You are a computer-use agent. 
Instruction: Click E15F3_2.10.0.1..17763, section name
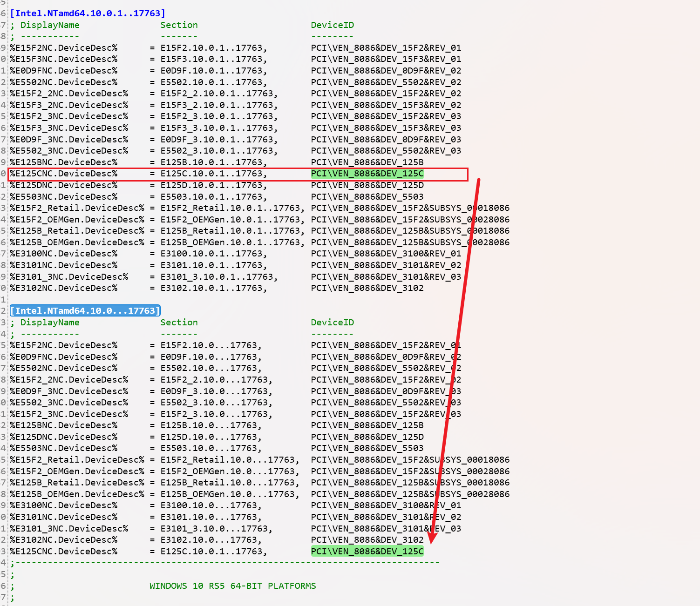pos(219,105)
